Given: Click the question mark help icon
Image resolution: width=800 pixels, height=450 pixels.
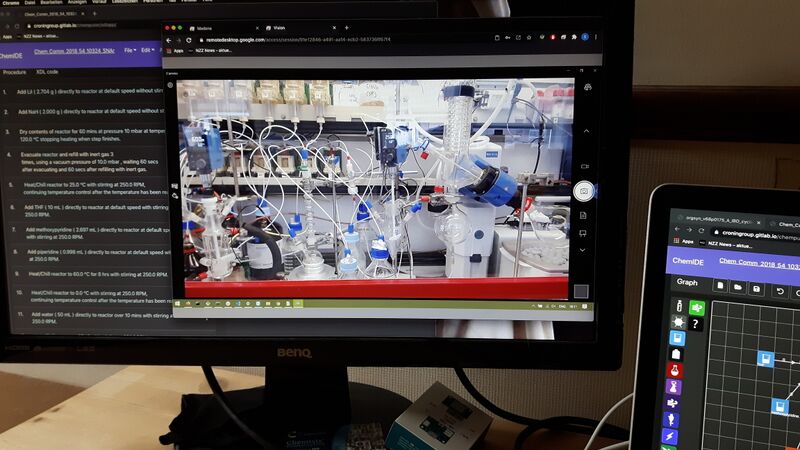Looking at the screenshot, I should click(697, 324).
